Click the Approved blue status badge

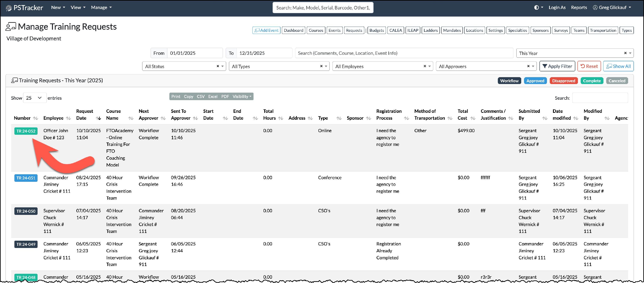tap(535, 81)
